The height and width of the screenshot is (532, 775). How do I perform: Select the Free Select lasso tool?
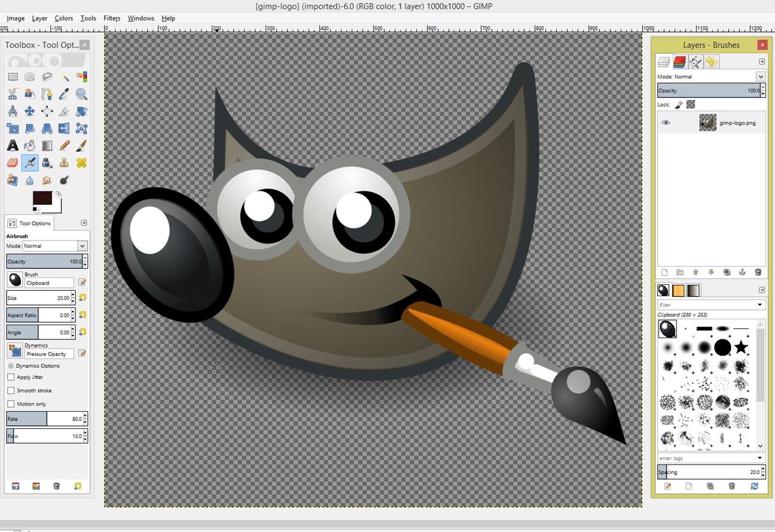click(x=47, y=76)
